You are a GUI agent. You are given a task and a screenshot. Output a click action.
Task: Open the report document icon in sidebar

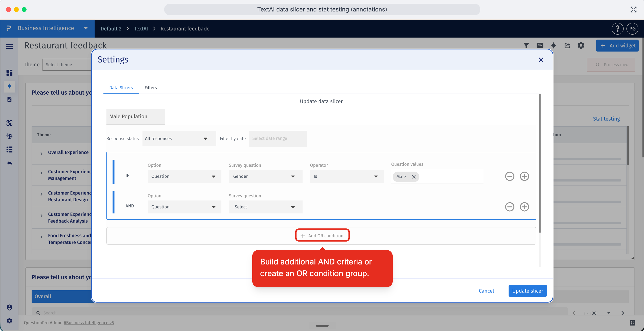(x=9, y=99)
